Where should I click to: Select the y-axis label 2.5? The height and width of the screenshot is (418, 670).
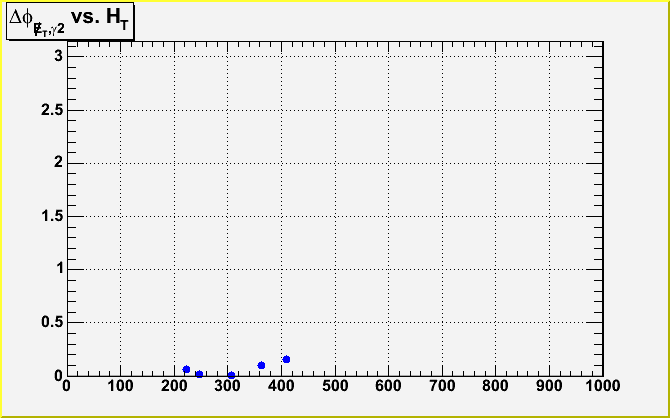pyautogui.click(x=52, y=109)
